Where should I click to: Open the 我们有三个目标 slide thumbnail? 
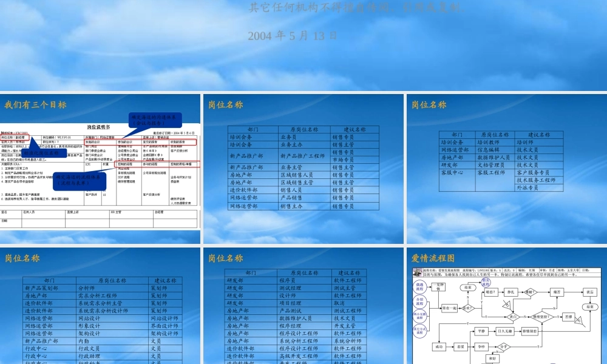100,169
